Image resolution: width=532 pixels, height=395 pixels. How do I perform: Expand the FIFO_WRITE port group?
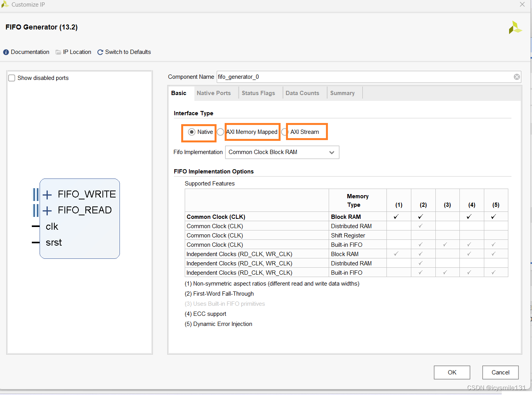click(47, 194)
